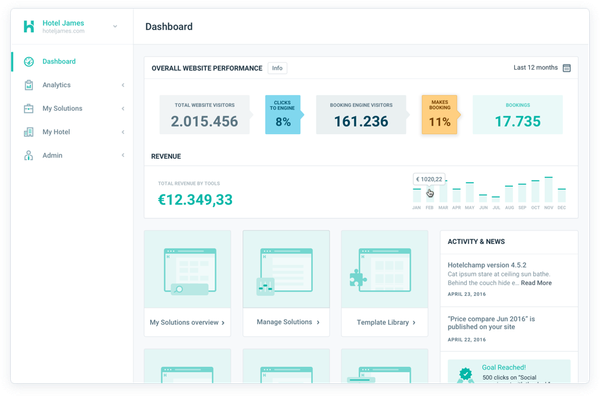Open the My Hotel menu item

[x=56, y=132]
